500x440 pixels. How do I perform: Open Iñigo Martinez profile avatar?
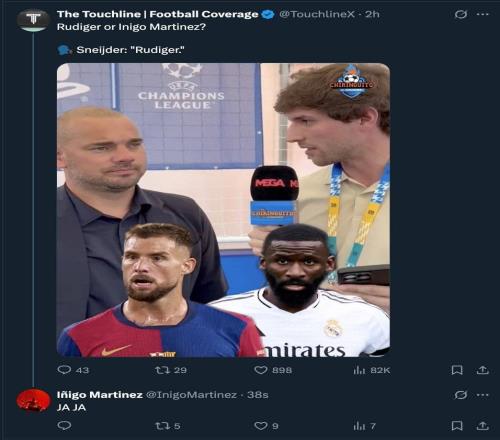click(33, 400)
